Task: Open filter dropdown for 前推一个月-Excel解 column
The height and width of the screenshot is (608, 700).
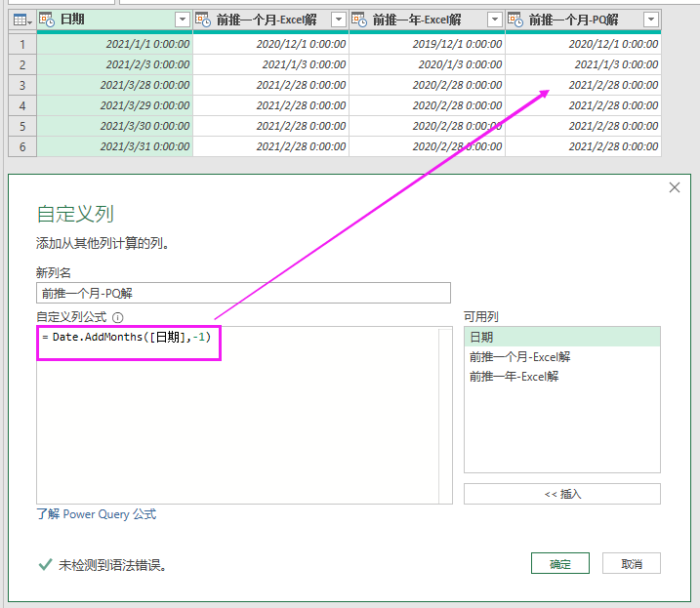Action: pyautogui.click(x=339, y=20)
